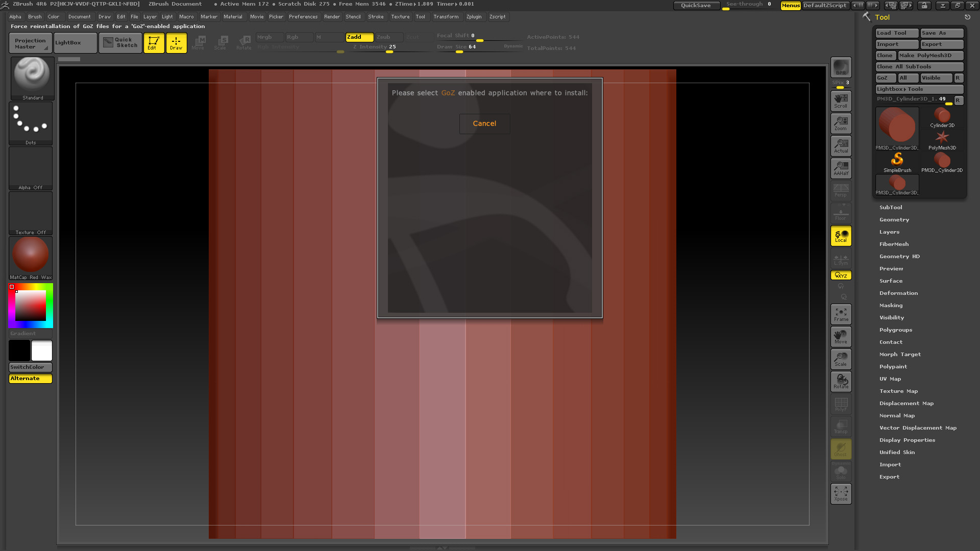The height and width of the screenshot is (551, 980).
Task: Click the black secondary color swatch
Action: tap(19, 351)
